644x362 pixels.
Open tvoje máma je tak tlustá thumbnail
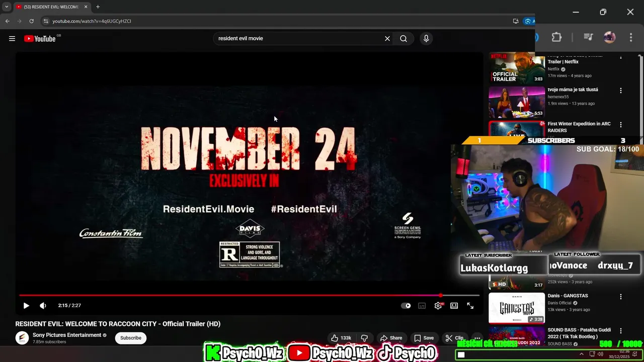click(x=517, y=102)
